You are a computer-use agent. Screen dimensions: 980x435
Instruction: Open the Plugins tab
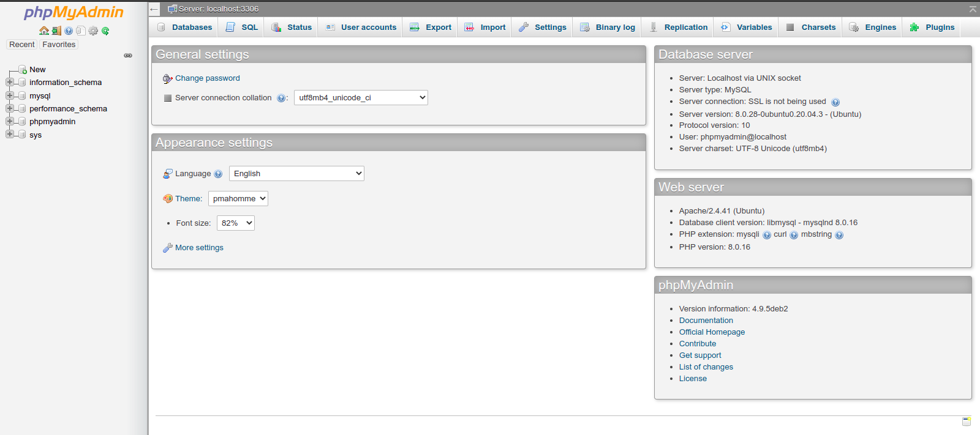(932, 28)
